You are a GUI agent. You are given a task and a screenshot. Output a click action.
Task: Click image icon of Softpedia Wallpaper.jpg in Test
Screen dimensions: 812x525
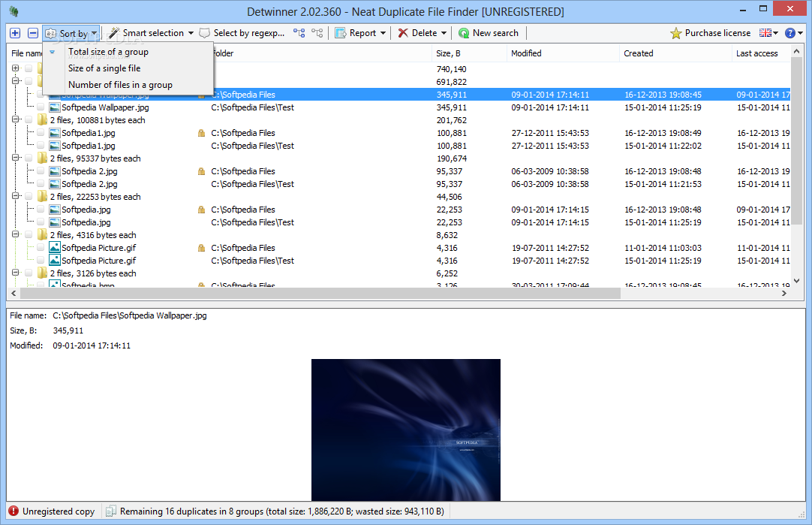tap(54, 108)
